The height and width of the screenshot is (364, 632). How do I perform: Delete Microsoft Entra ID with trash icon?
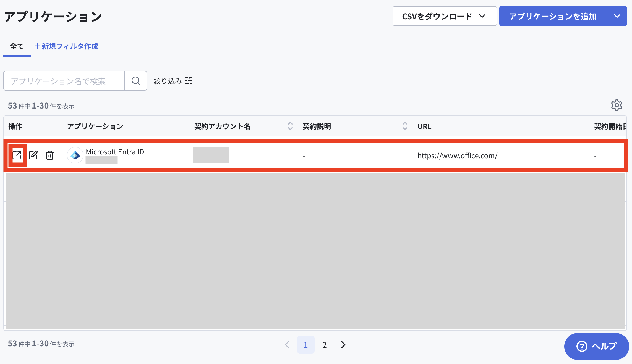point(50,155)
